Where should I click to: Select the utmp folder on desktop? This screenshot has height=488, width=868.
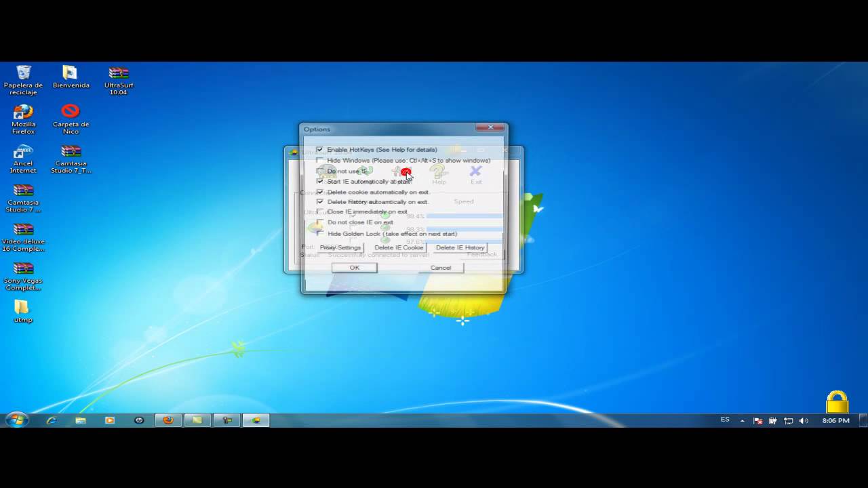23,311
